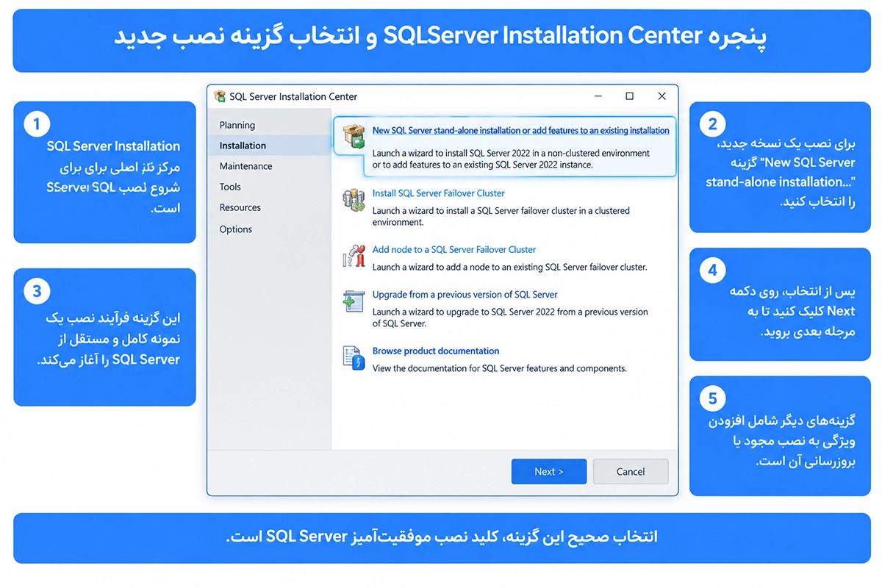Click the SQL Server Installation Center title bar icon

click(x=220, y=96)
